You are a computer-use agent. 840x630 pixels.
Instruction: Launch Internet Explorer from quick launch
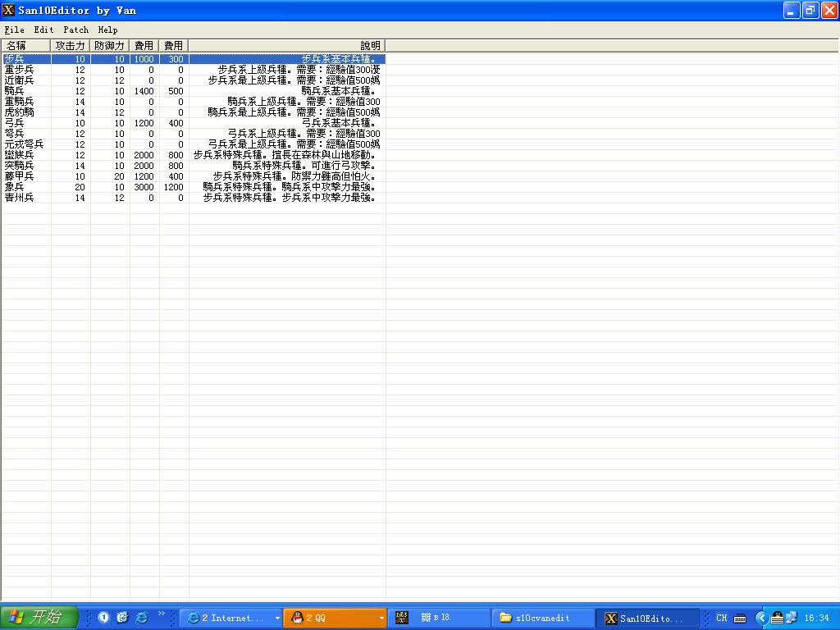[x=142, y=618]
